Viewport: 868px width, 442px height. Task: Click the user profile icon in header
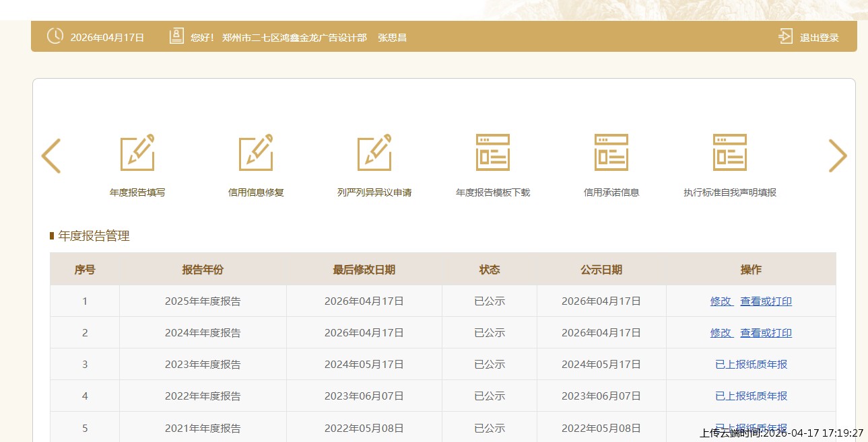point(176,36)
